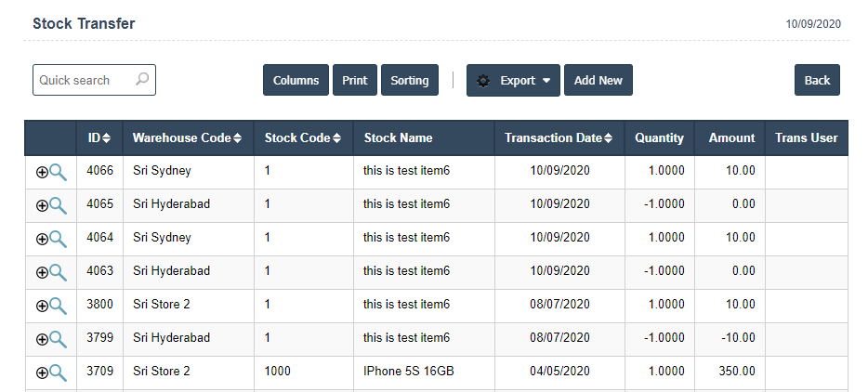Sort by Warehouse Code column header
The width and height of the screenshot is (868, 392).
(187, 137)
